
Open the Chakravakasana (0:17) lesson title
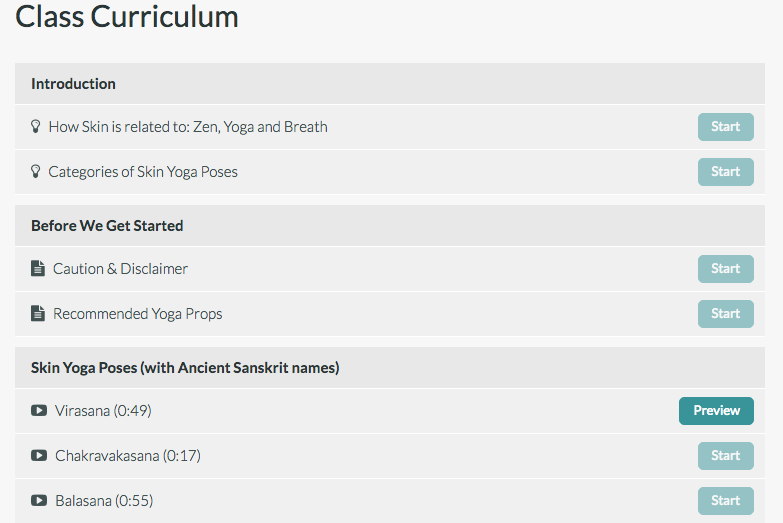click(x=128, y=456)
